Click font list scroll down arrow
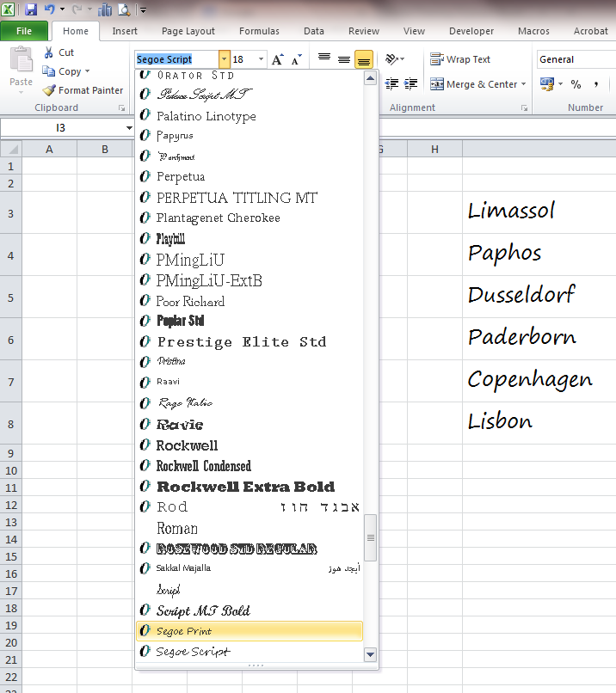Image resolution: width=616 pixels, height=693 pixels. 370,654
